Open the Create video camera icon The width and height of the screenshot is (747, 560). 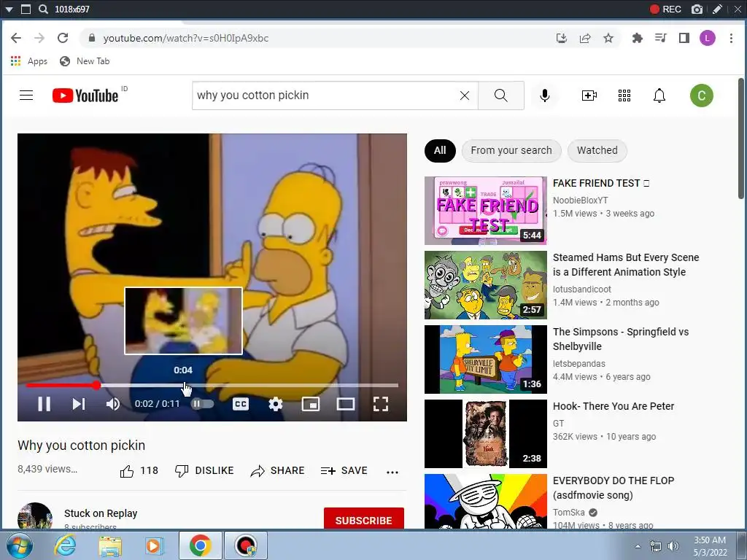pyautogui.click(x=589, y=96)
